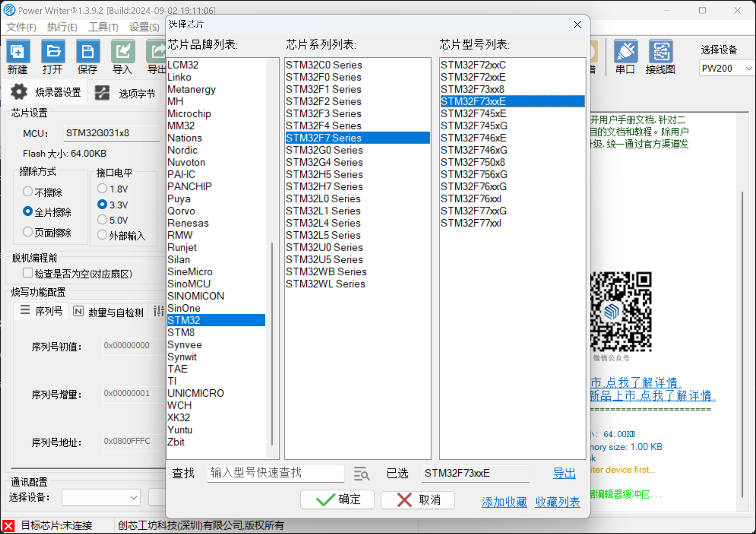Image resolution: width=756 pixels, height=534 pixels.
Task: Open the Execute (执行) menu
Action: point(62,27)
